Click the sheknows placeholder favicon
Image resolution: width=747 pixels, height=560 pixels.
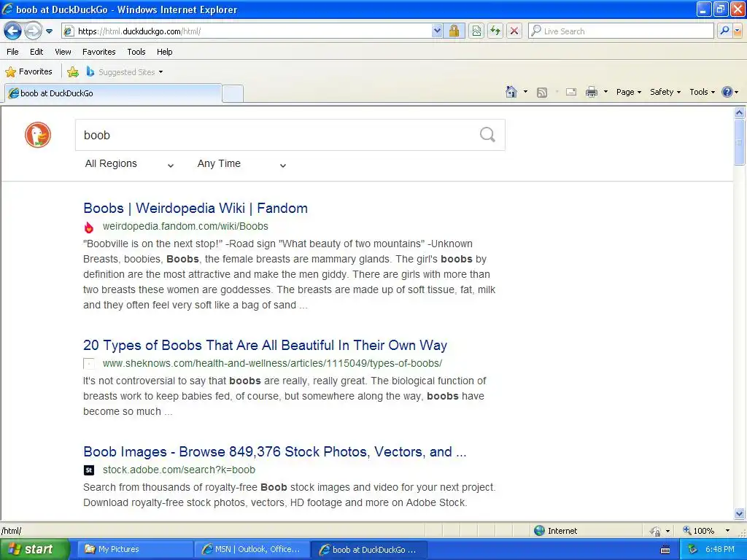(x=89, y=364)
